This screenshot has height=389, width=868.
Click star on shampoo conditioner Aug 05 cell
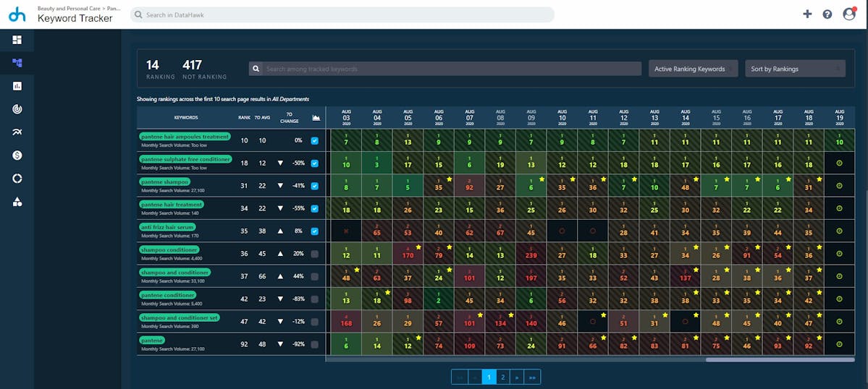pyautogui.click(x=418, y=247)
